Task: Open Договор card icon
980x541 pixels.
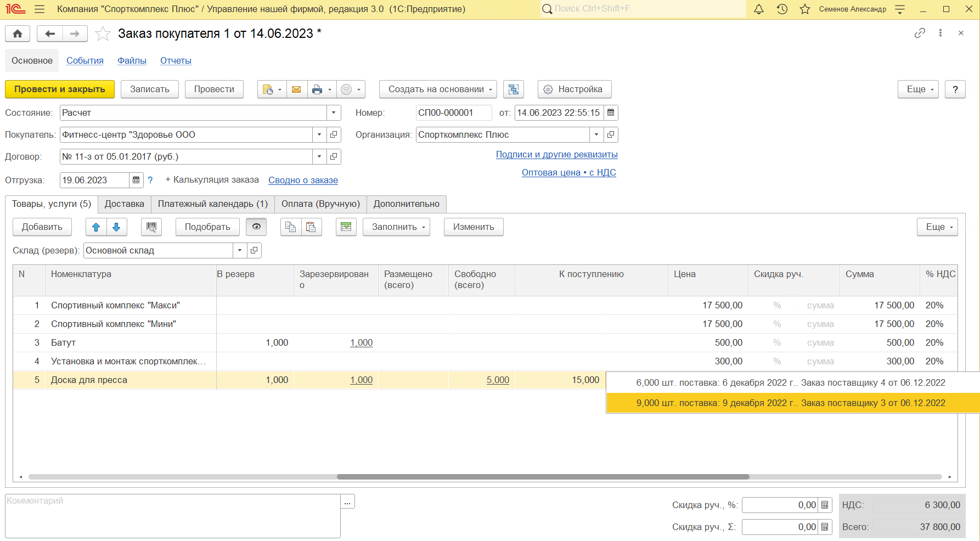Action: pos(334,157)
